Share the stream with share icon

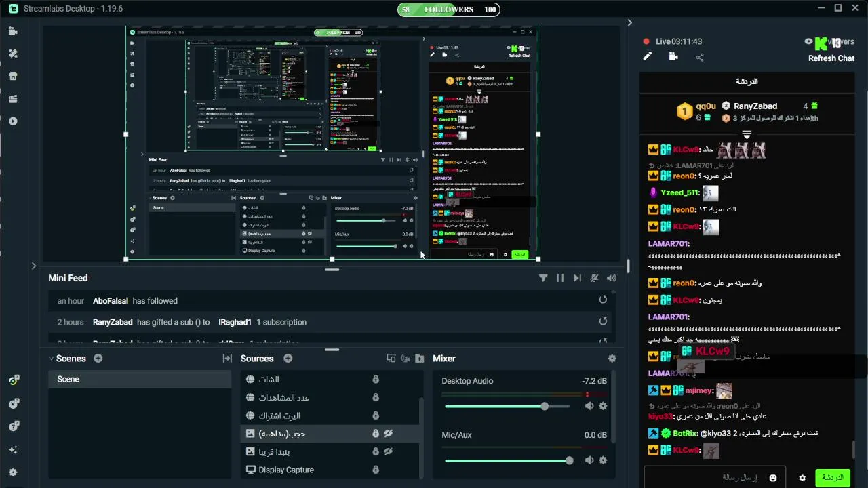(x=700, y=57)
